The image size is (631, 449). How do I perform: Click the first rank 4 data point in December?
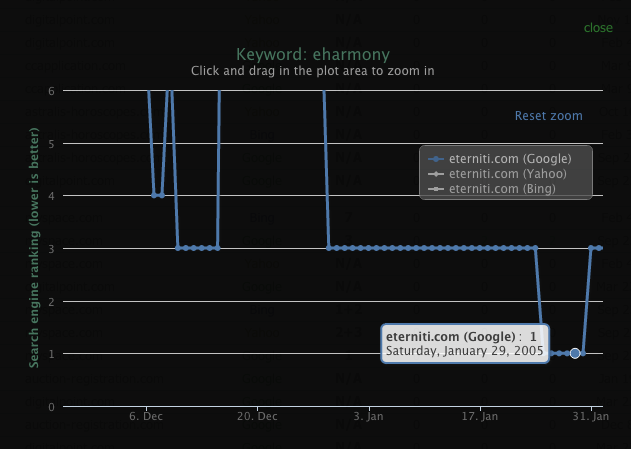(154, 196)
